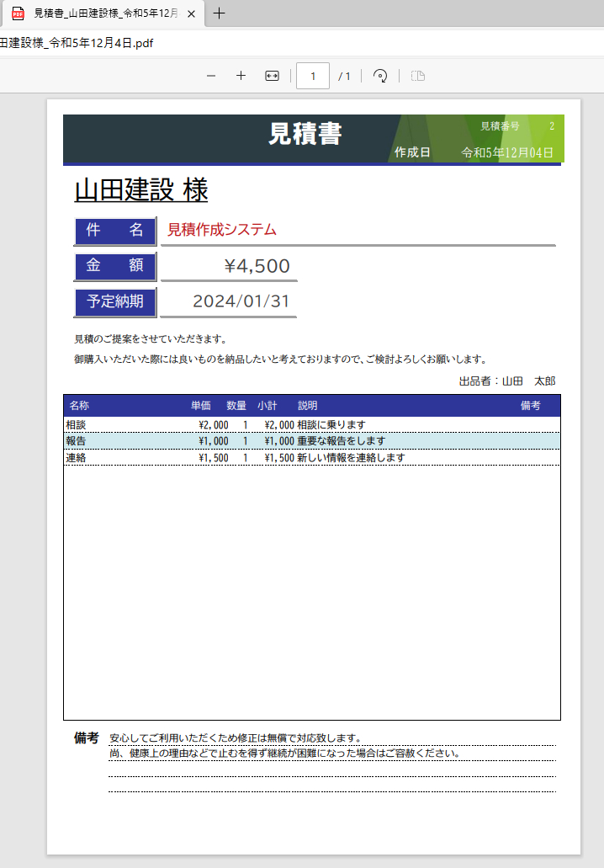Click the ¥2,000 unit price in 相談 row
The image size is (604, 868).
214,425
